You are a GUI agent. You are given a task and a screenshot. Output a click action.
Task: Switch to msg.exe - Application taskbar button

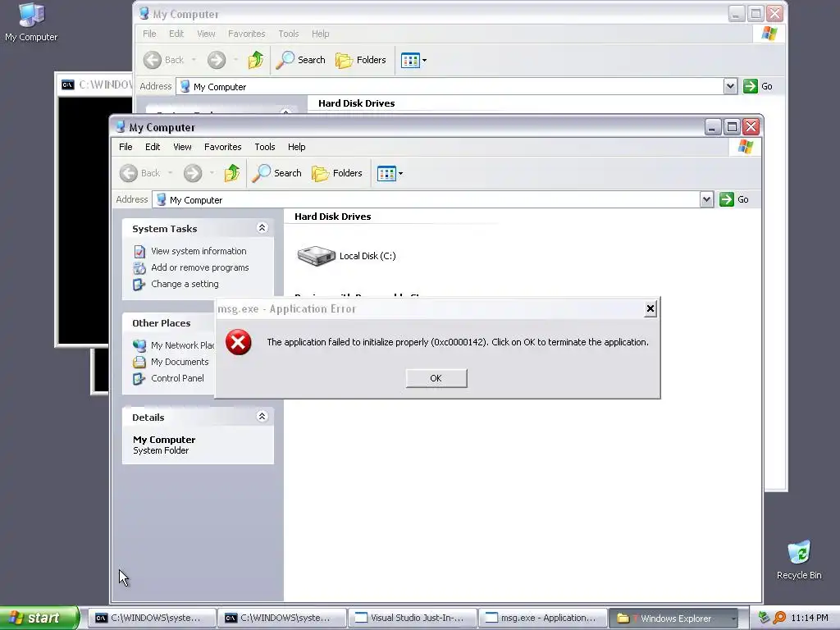[541, 619]
